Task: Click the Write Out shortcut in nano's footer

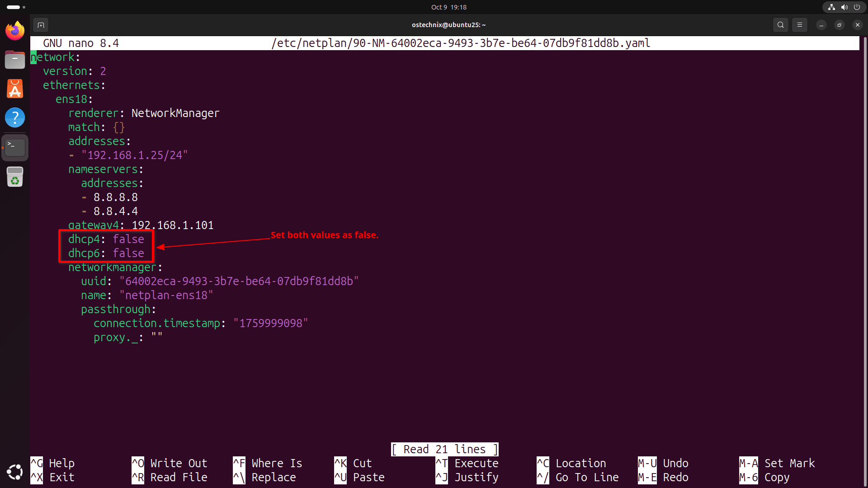Action: click(x=179, y=463)
